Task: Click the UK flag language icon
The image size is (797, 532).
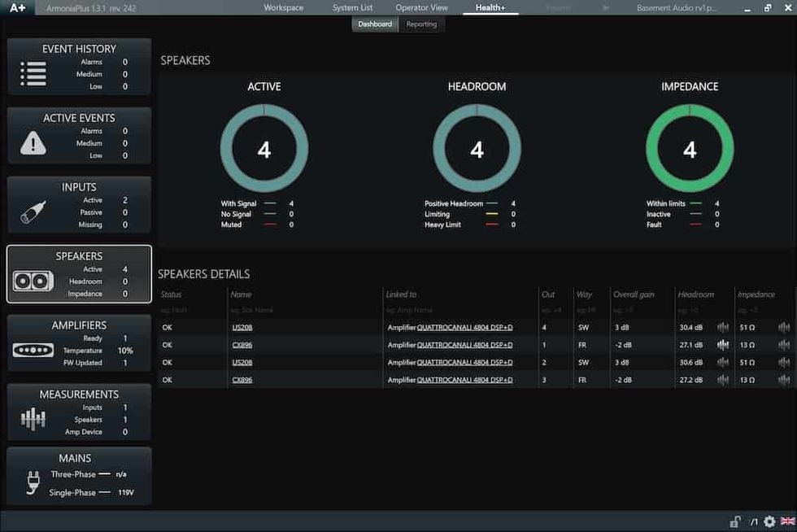Action: tap(787, 521)
